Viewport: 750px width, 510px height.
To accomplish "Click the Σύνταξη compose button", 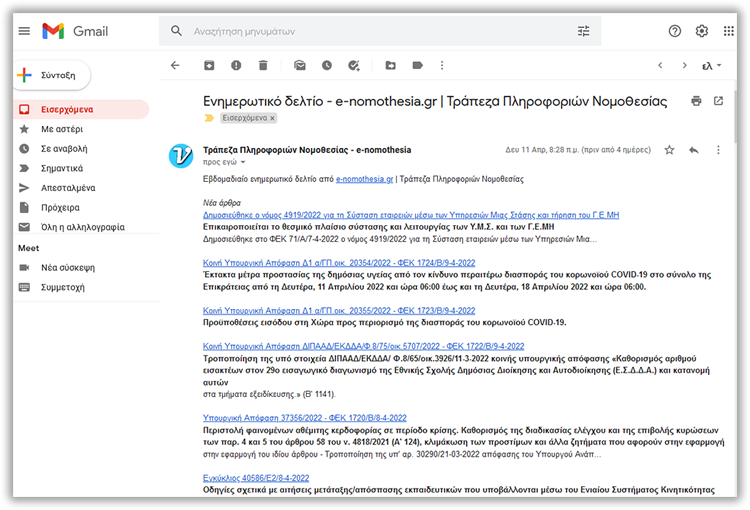I will click(x=53, y=75).
